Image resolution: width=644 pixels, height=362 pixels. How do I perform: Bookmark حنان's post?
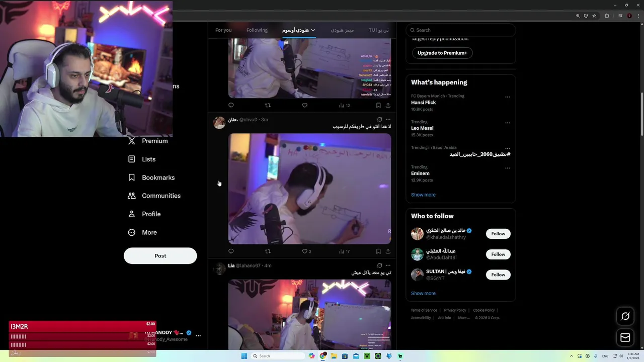click(x=378, y=251)
